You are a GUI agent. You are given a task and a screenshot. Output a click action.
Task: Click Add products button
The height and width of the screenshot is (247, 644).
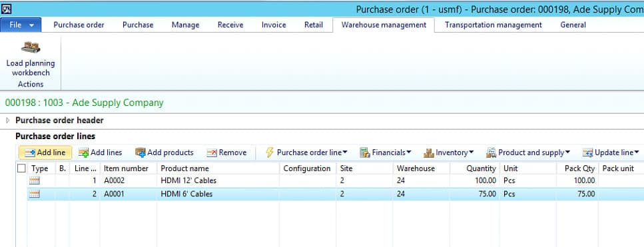[164, 152]
